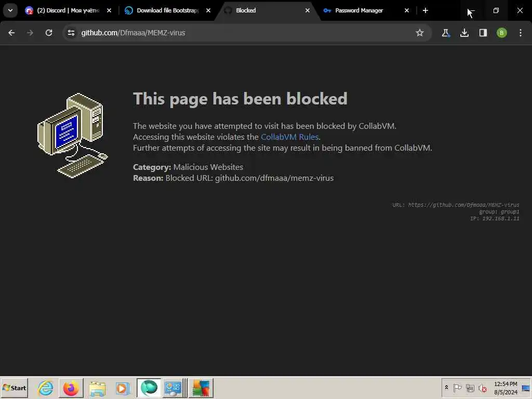Screen dimensions: 532x399
Task: Open network status tray icon
Action: [x=470, y=388]
